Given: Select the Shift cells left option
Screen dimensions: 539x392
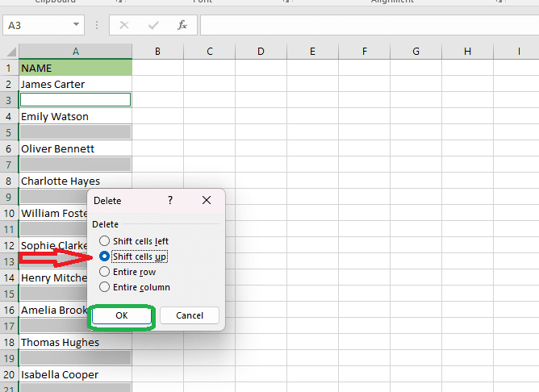Looking at the screenshot, I should [104, 241].
